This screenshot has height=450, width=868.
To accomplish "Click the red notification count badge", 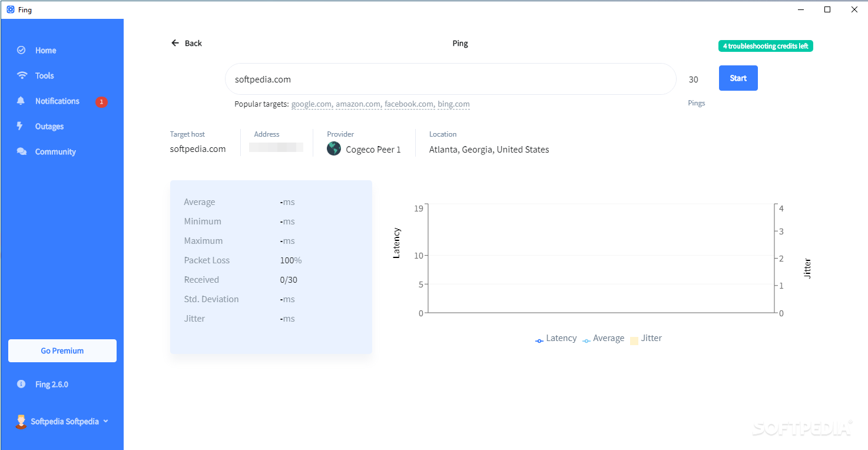I will 101,102.
